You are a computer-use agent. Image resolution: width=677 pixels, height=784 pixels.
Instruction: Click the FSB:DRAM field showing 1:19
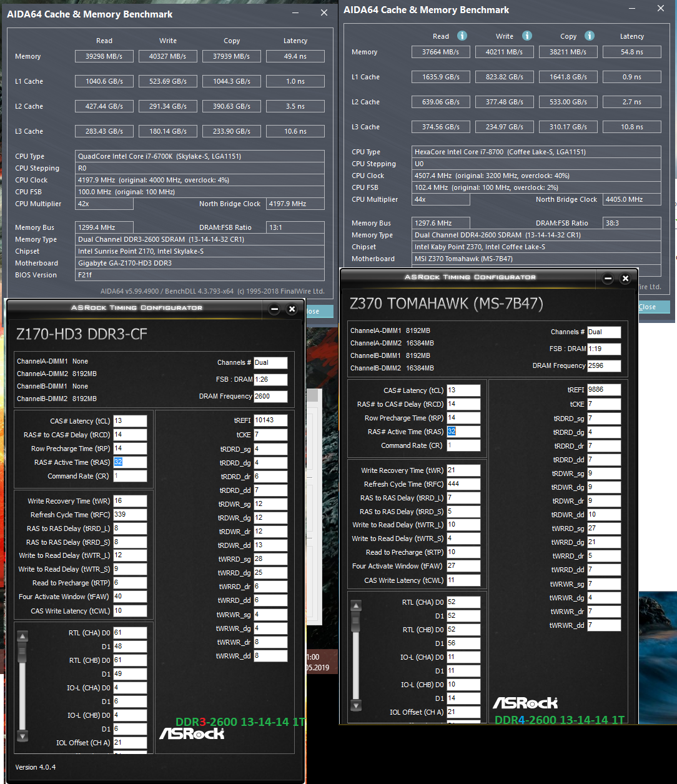point(604,349)
